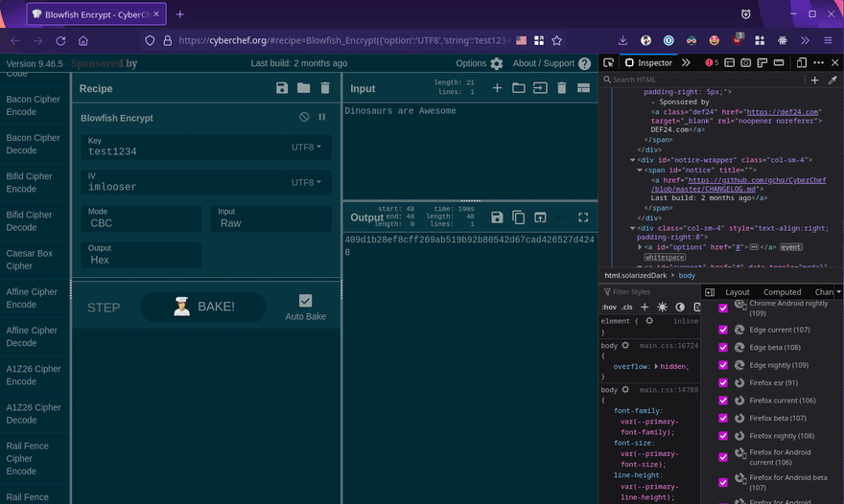This screenshot has height=504, width=844.
Task: Copy raw output to clipboard
Action: tap(518, 218)
